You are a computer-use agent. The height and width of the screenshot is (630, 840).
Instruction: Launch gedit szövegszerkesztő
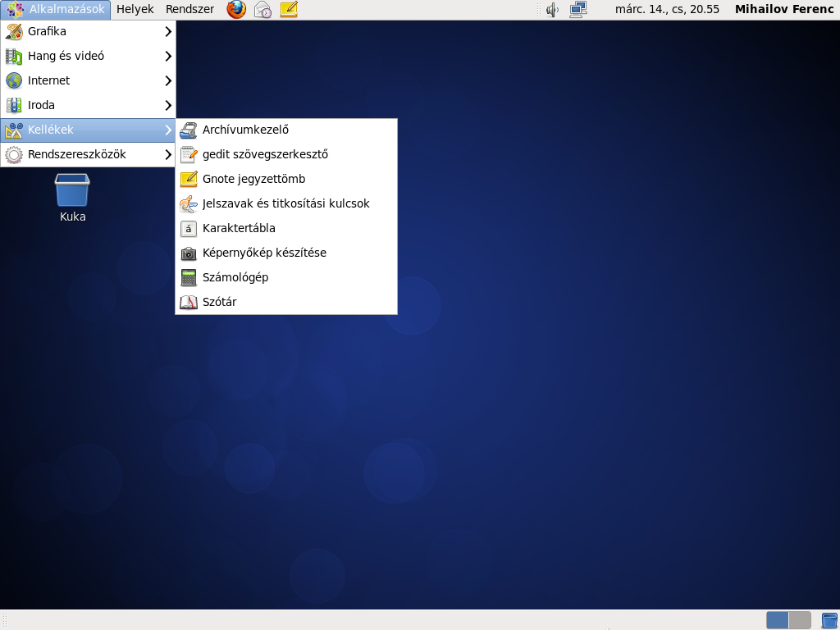coord(286,155)
